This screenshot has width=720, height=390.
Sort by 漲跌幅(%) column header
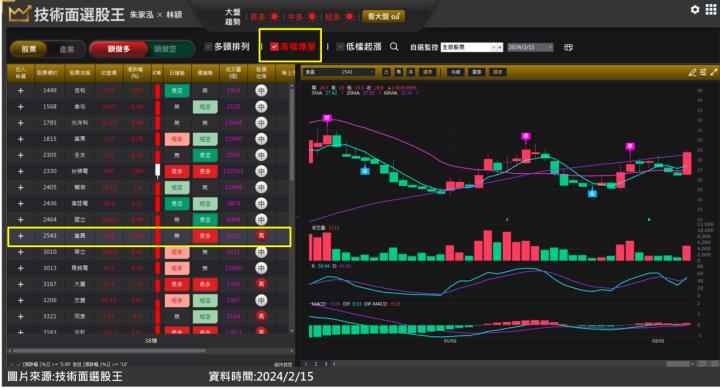[136, 73]
